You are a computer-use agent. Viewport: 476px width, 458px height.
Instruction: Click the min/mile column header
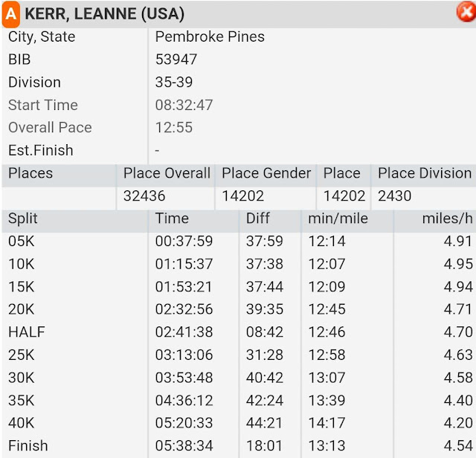338,219
